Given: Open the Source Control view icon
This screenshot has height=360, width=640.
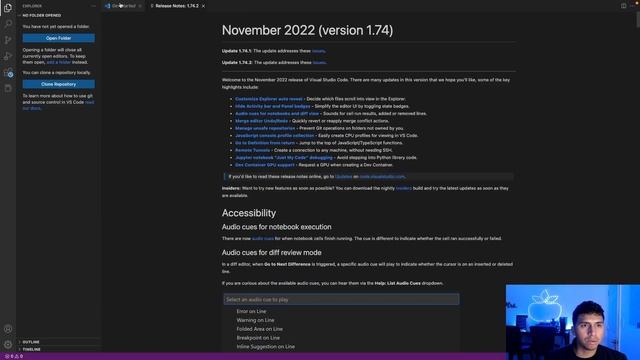Looking at the screenshot, I should click(x=8, y=40).
